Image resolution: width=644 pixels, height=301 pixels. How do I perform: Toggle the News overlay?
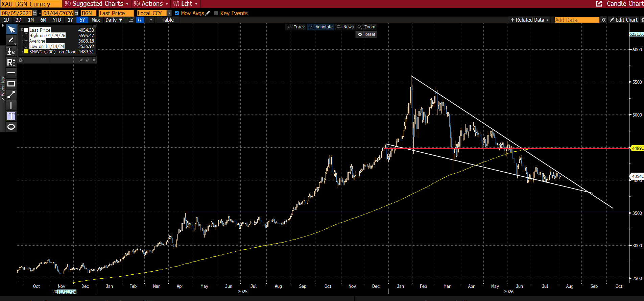point(345,27)
